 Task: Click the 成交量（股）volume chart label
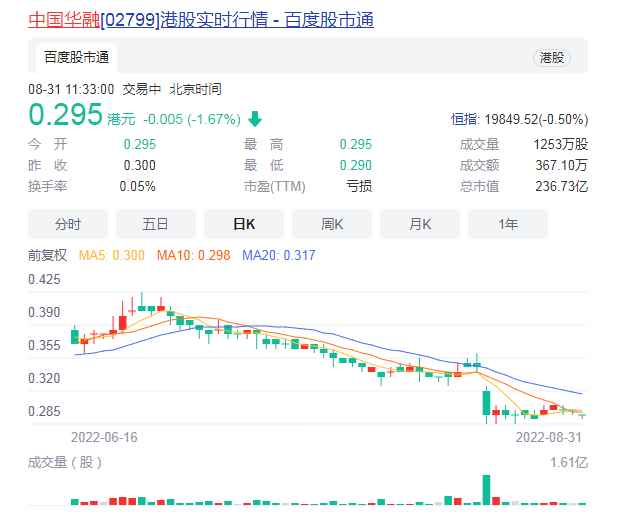click(x=65, y=462)
